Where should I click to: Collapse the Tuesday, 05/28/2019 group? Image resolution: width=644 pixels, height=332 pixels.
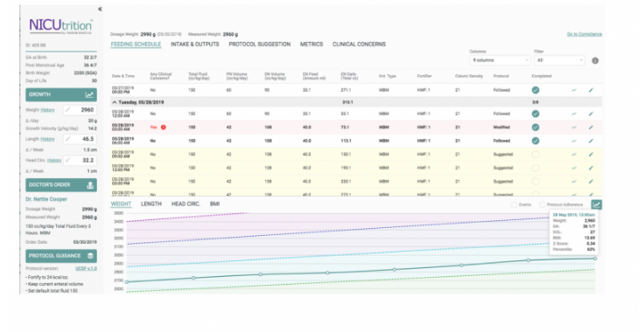coord(115,102)
